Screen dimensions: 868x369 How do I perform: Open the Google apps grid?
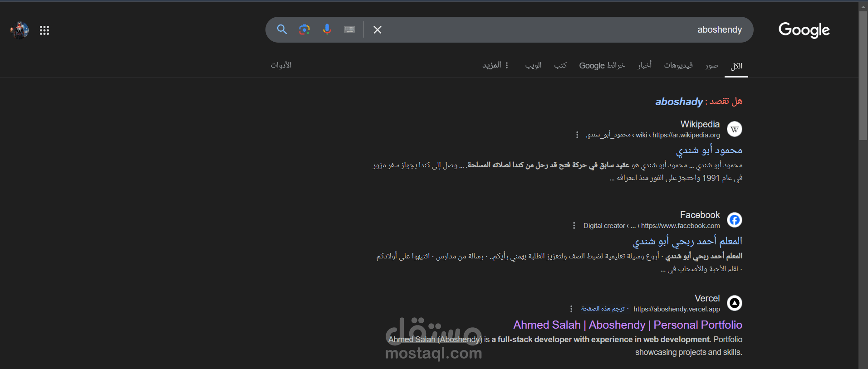[x=44, y=30]
